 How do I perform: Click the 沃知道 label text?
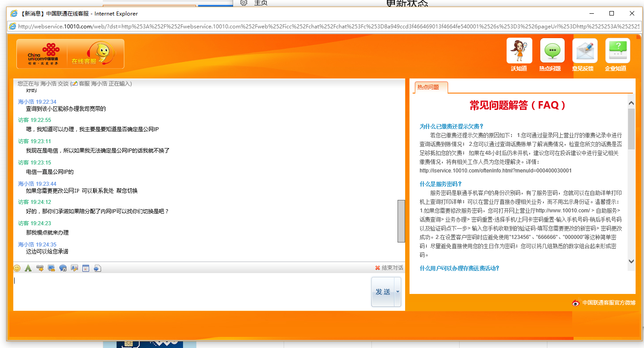click(x=519, y=68)
